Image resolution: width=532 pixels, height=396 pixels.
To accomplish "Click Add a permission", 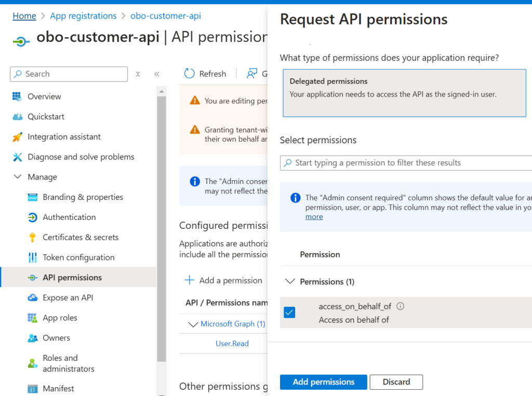I will 223,280.
